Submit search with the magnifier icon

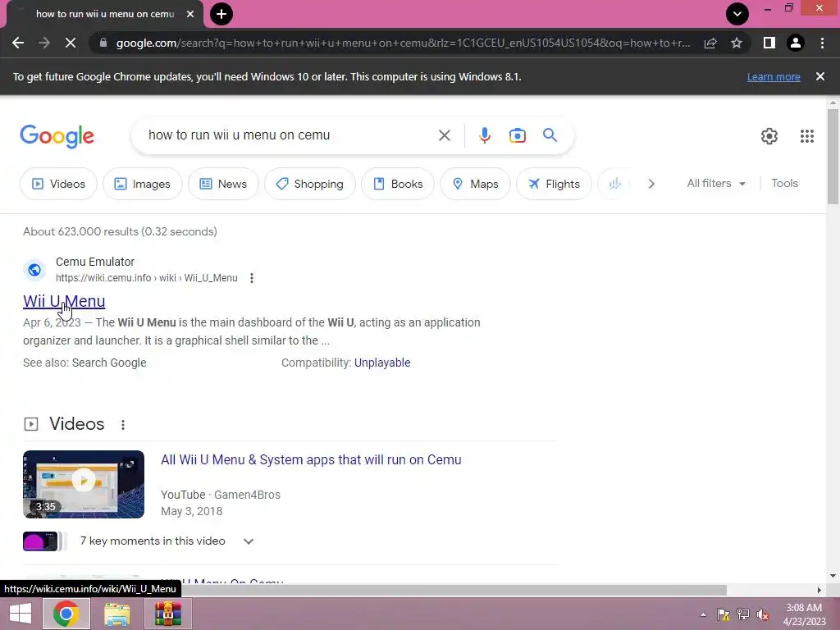click(550, 135)
